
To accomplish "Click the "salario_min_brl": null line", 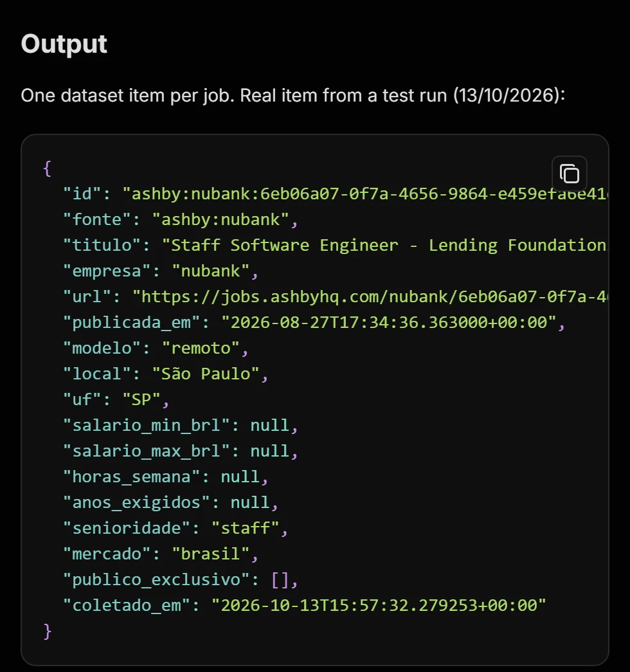I will click(x=181, y=425).
